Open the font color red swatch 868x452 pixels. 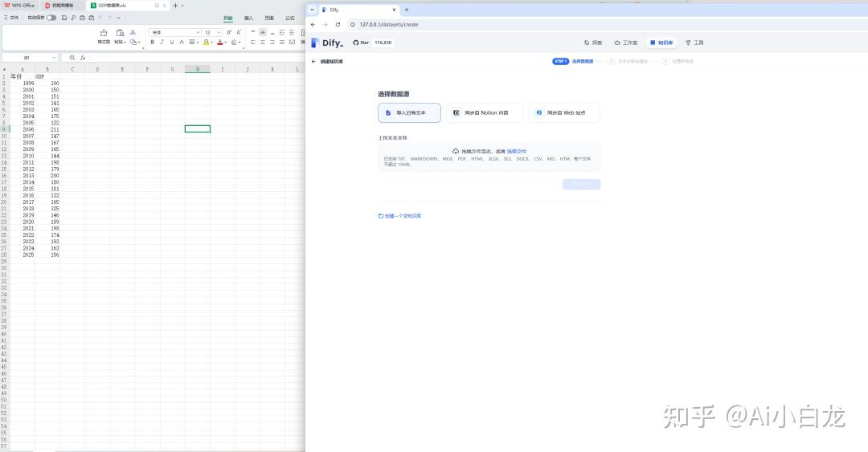coord(220,42)
